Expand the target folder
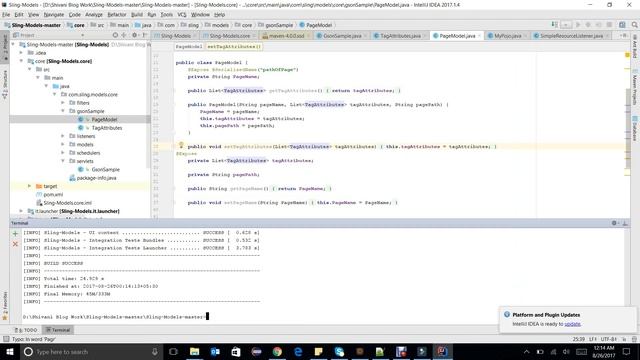The image size is (640, 360). [x=29, y=186]
